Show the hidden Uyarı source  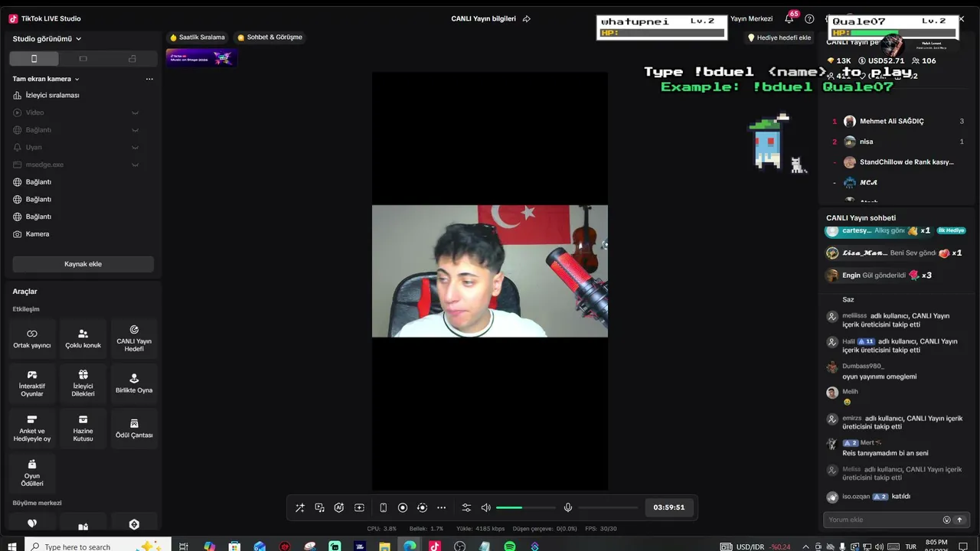tap(135, 147)
